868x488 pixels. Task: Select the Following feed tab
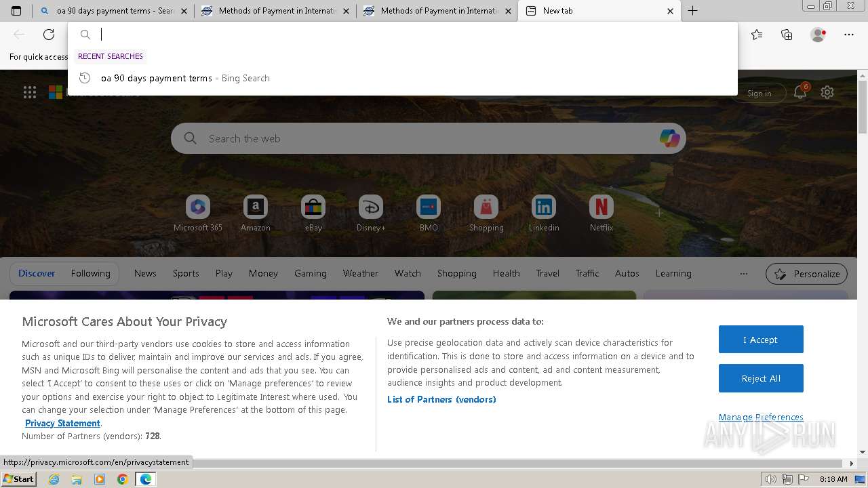(x=91, y=273)
